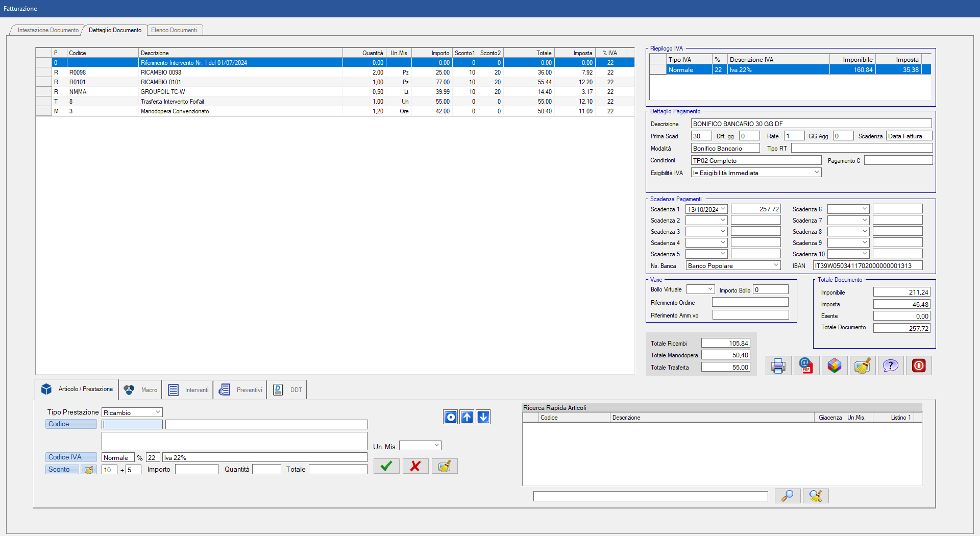
Task: Open the Preventivi tab
Action: [240, 390]
